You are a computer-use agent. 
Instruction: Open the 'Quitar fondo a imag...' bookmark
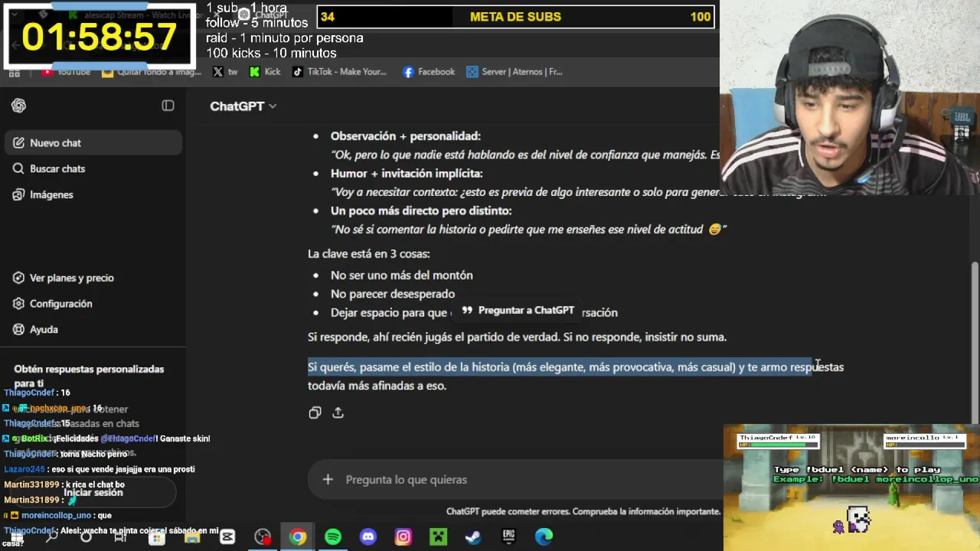point(152,72)
